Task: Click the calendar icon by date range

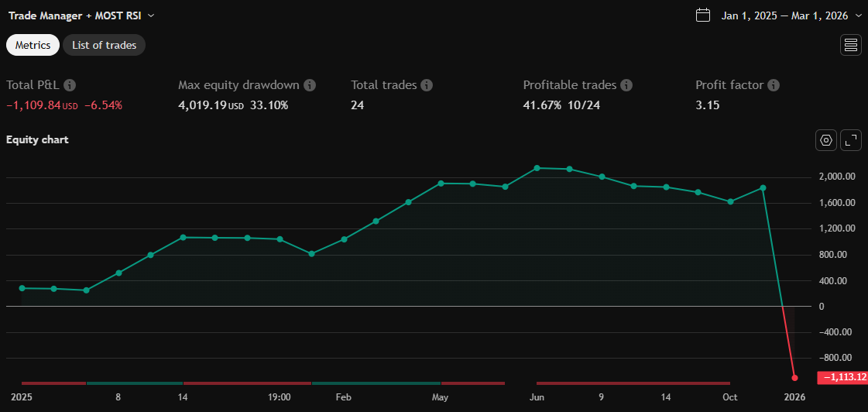Action: click(703, 15)
